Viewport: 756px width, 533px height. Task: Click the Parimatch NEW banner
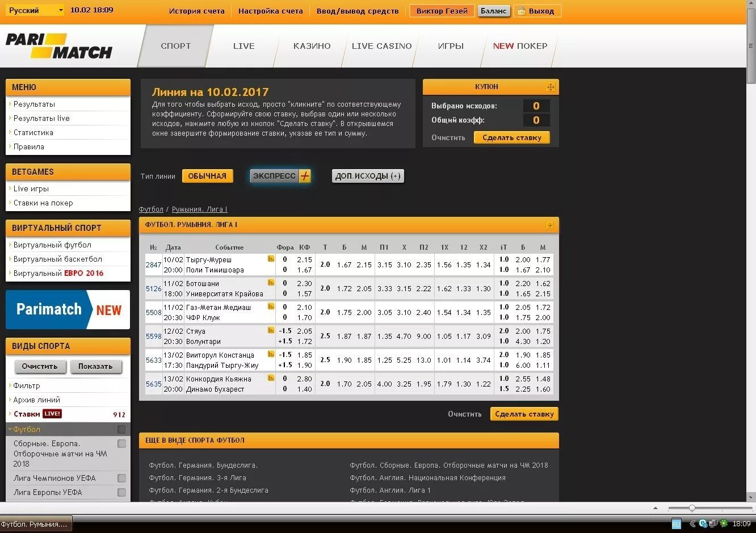tap(68, 309)
